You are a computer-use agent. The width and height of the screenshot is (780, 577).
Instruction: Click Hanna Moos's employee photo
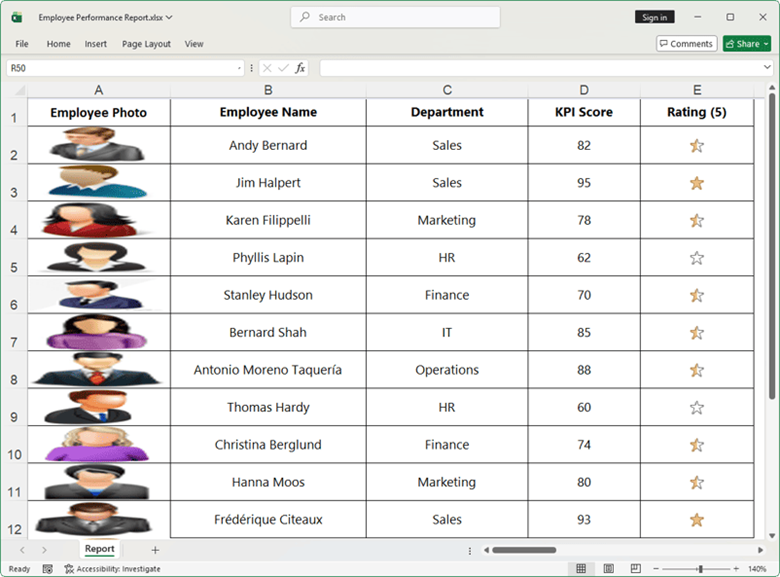tap(96, 482)
